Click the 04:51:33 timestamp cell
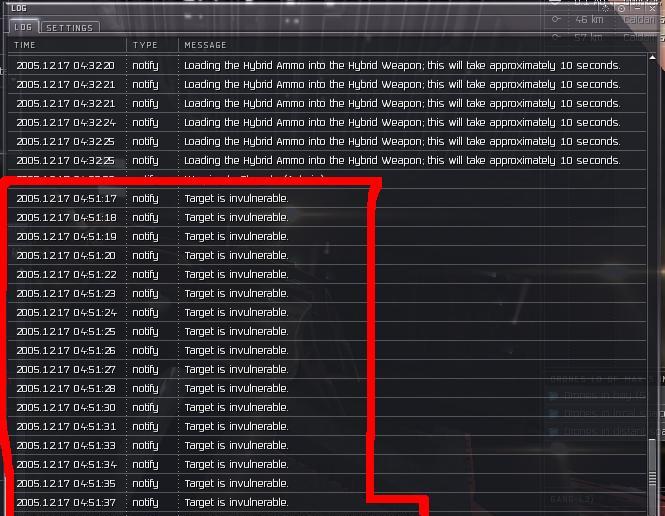 (x=66, y=446)
